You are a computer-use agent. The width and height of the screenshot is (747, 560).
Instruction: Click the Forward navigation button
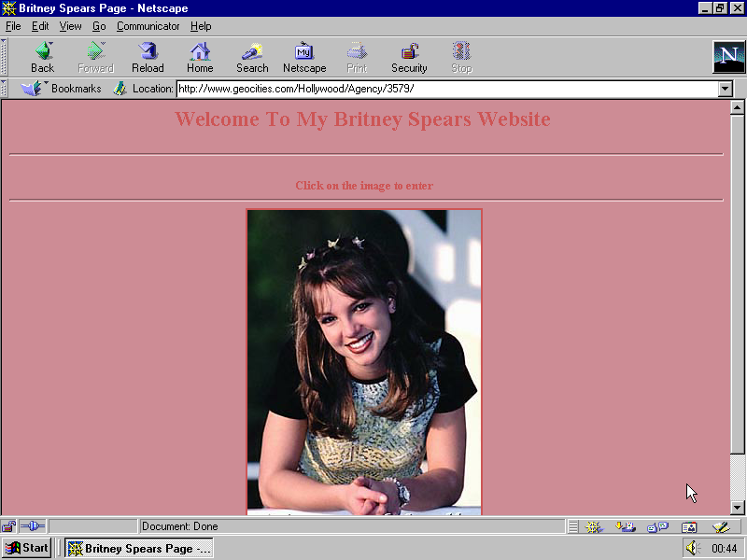pos(96,57)
